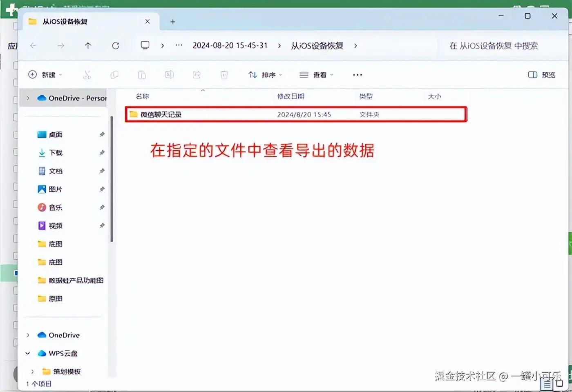Select WPS云盘 in sidebar
572x392 pixels.
click(x=57, y=353)
